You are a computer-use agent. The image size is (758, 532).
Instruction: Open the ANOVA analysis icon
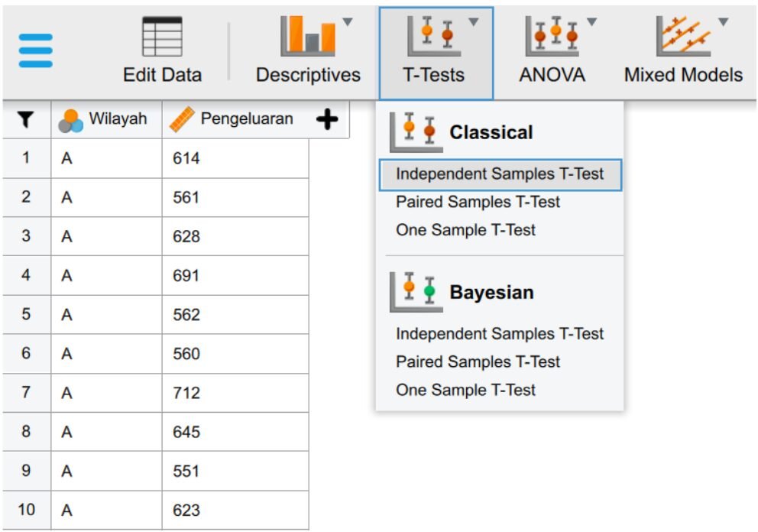pyautogui.click(x=552, y=36)
